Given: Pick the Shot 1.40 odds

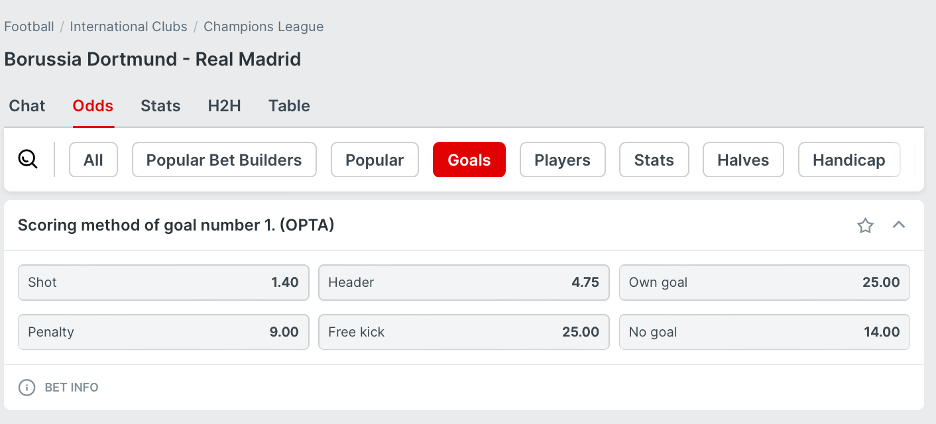Looking at the screenshot, I should 164,282.
